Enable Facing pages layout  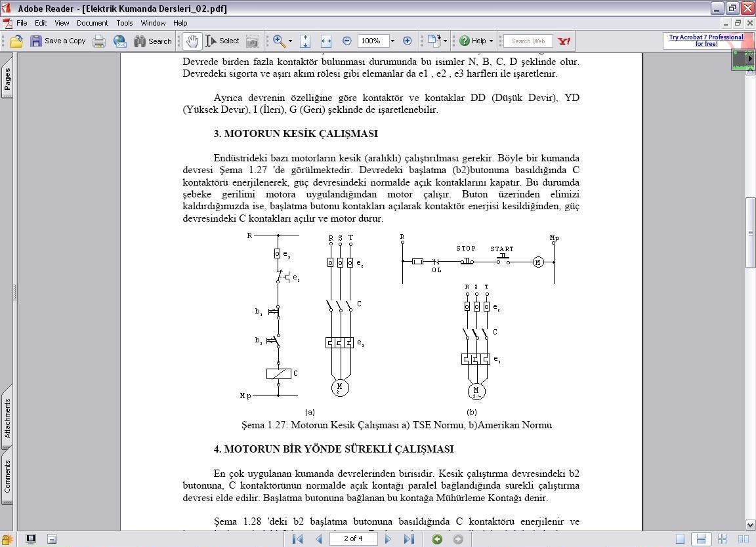click(x=744, y=539)
